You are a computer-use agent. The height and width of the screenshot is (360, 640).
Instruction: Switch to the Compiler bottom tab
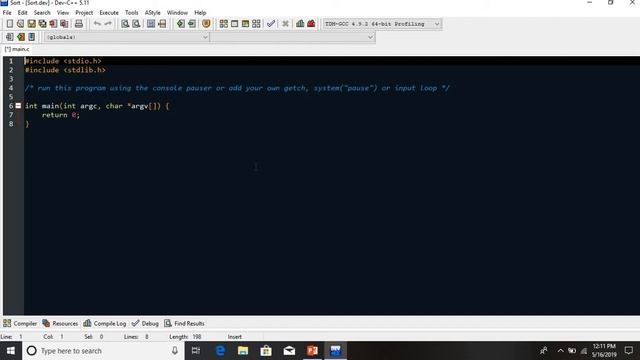(20, 323)
